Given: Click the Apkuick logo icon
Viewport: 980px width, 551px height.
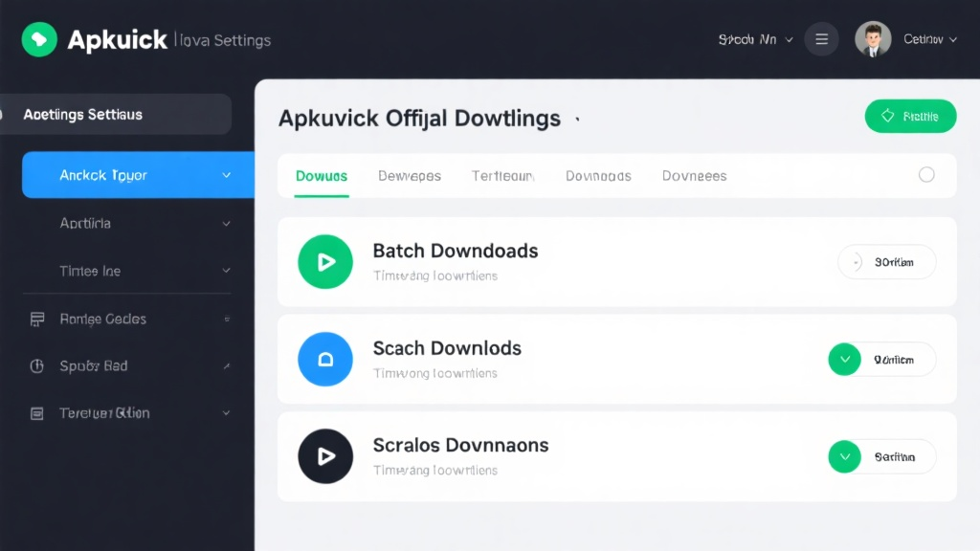Looking at the screenshot, I should (39, 39).
